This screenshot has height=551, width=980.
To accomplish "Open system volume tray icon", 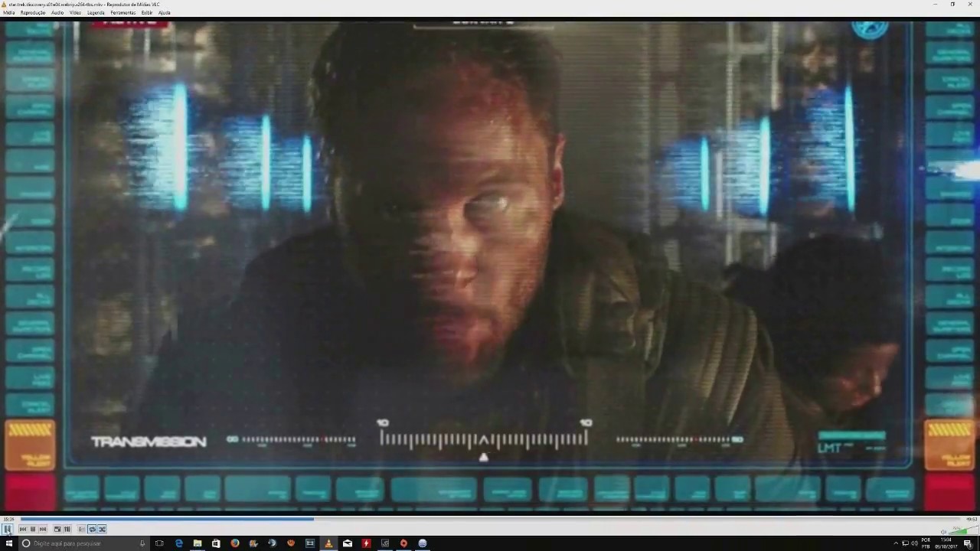I will tap(914, 543).
